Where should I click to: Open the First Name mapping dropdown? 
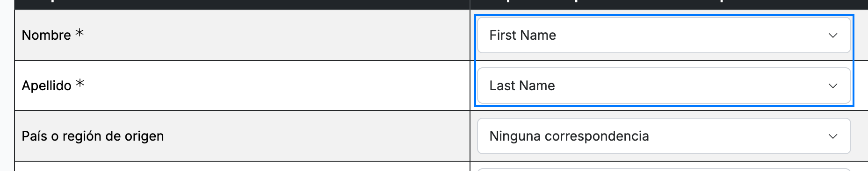[x=664, y=35]
